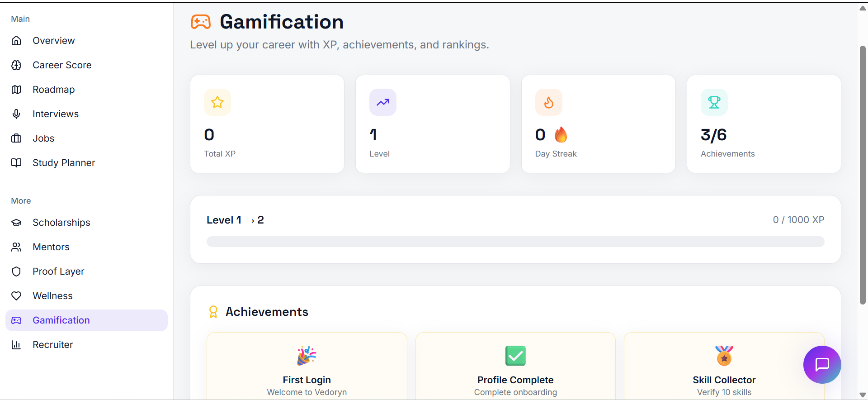868x400 pixels.
Task: Click the 'Achievements' label under 3/6
Action: (x=728, y=154)
